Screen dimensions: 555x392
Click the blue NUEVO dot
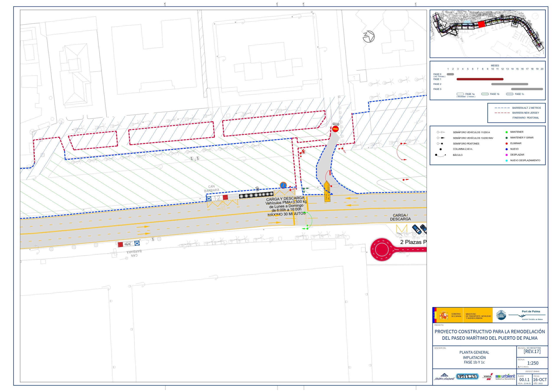pyautogui.click(x=506, y=149)
